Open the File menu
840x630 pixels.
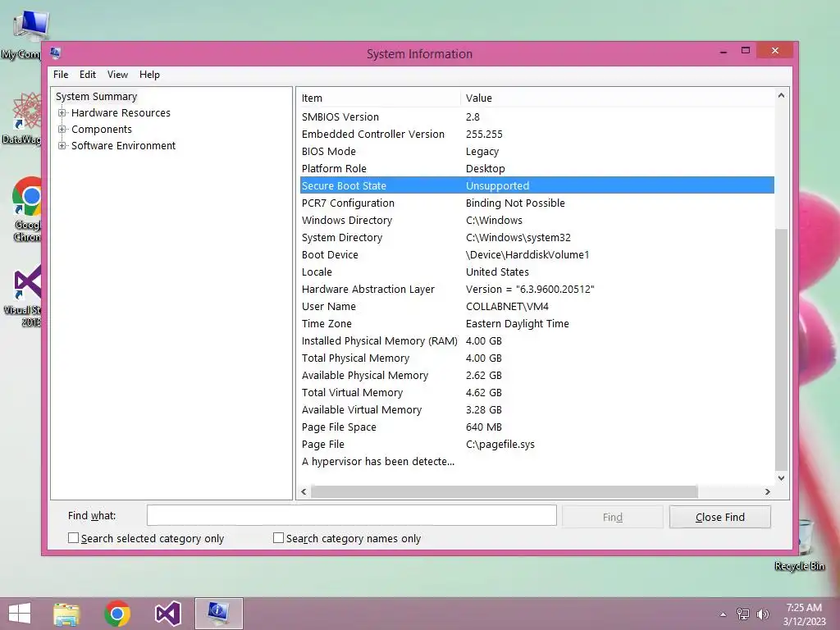click(x=61, y=75)
